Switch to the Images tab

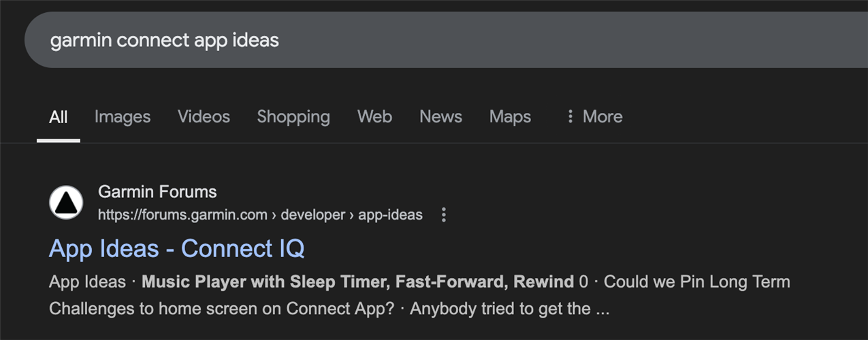point(123,117)
